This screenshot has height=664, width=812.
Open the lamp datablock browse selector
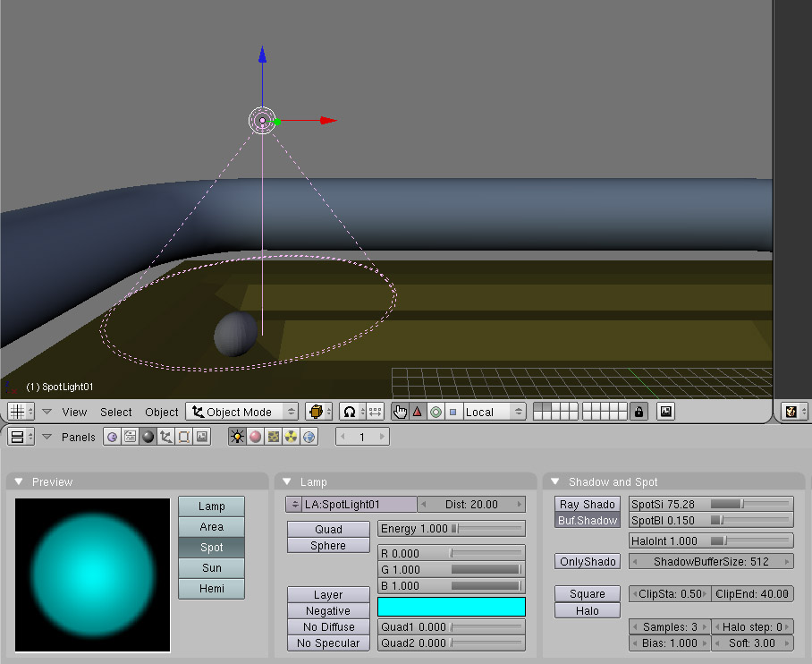(294, 504)
